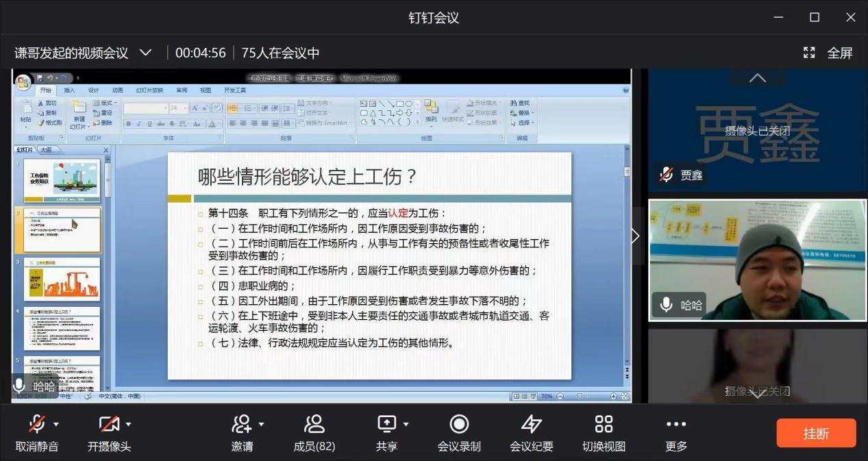Viewport: 868px width, 461px height.
Task: Select 新建幻灯片 to add a slide
Action: [79, 113]
